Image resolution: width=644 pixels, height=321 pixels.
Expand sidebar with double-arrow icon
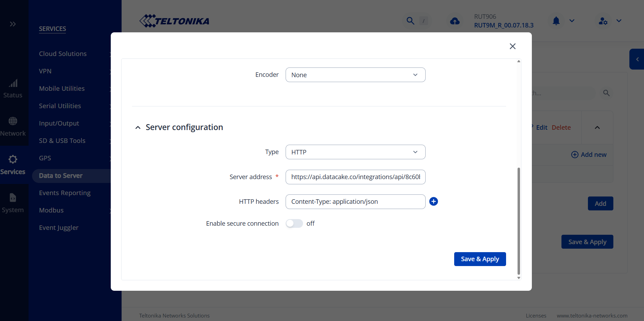click(13, 24)
